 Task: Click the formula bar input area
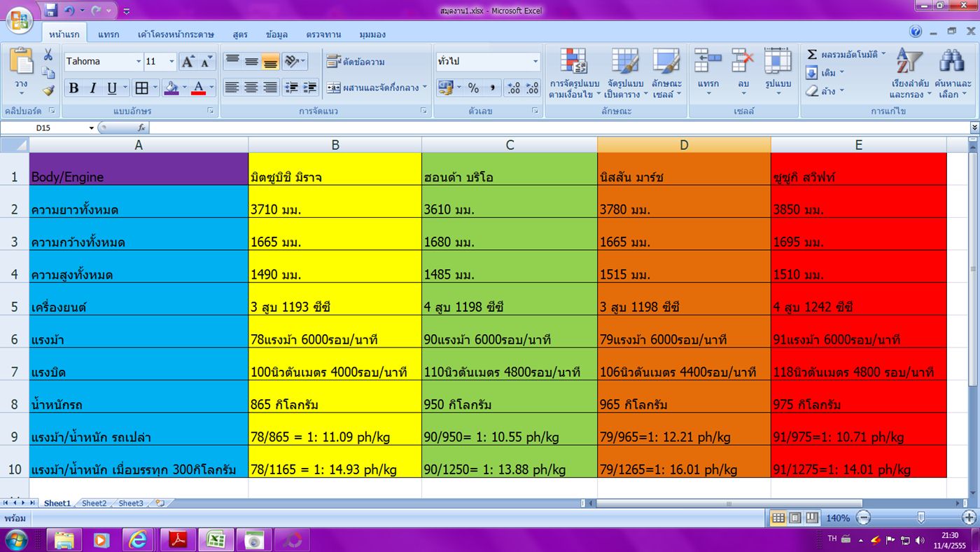[559, 128]
